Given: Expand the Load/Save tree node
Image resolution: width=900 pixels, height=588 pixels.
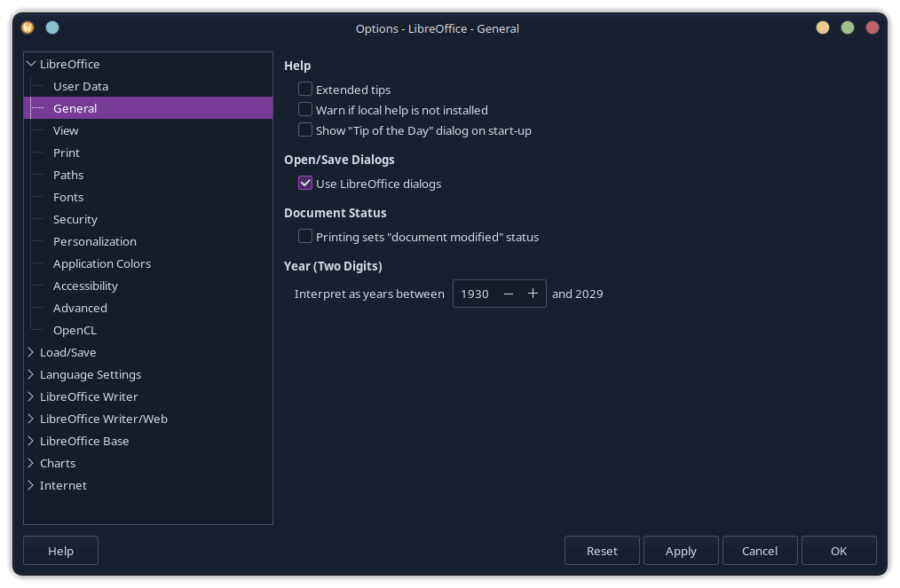Looking at the screenshot, I should click(x=31, y=352).
